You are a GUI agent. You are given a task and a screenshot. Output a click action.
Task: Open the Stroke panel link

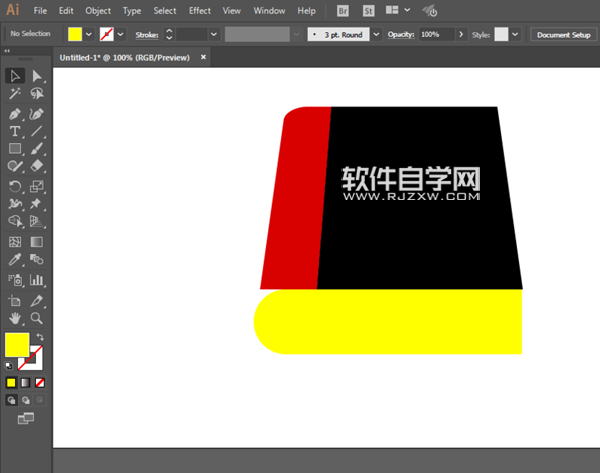147,35
